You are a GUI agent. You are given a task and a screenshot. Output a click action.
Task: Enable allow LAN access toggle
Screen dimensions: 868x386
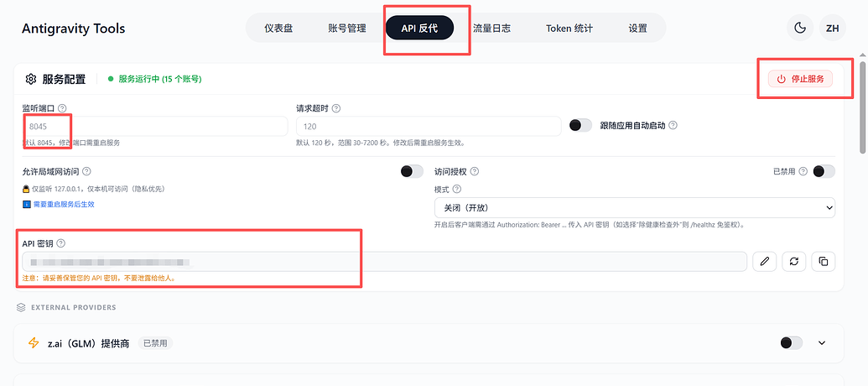tap(412, 172)
